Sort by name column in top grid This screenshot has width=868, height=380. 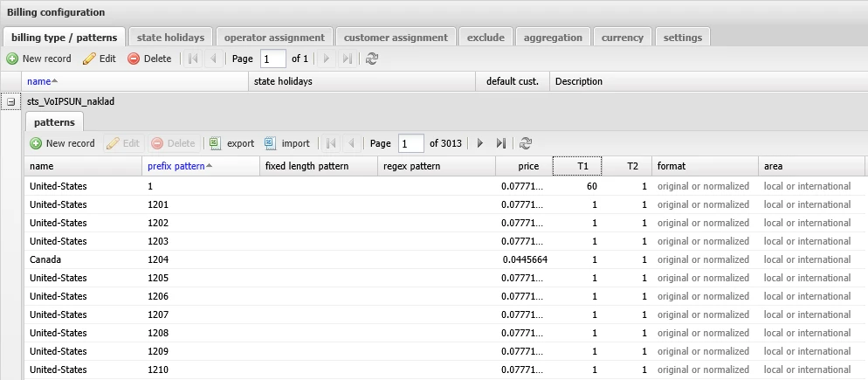pyautogui.click(x=135, y=81)
